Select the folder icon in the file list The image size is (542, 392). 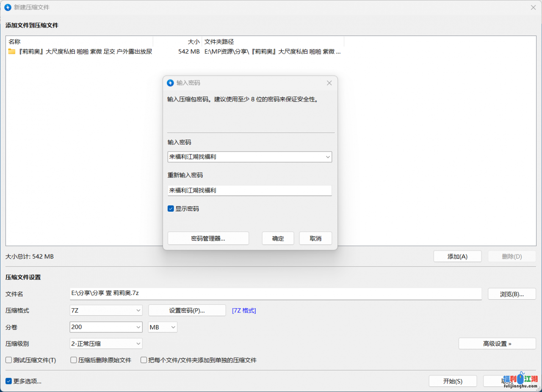click(x=12, y=52)
